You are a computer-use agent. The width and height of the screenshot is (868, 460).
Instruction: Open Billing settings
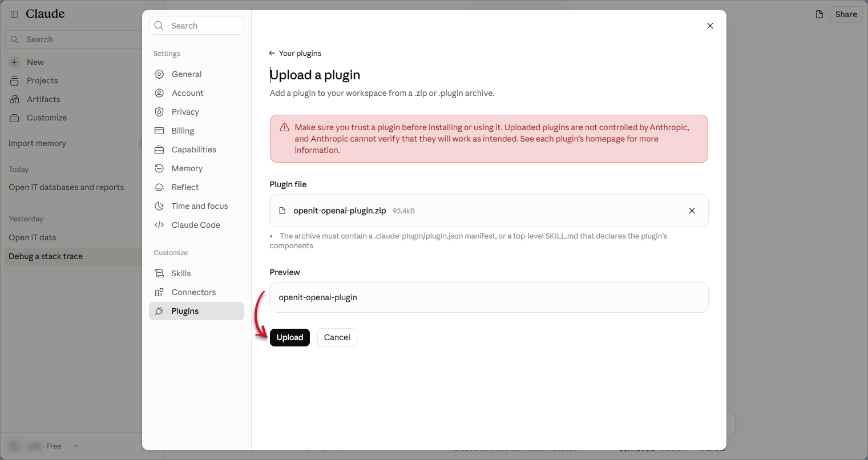pos(196,131)
